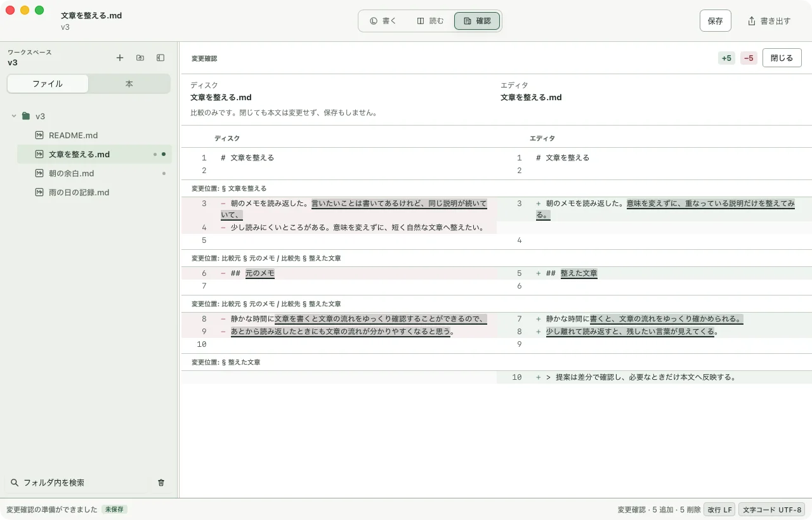This screenshot has height=520, width=812.
Task: Click the 変更確認 panel title
Action: [204, 58]
